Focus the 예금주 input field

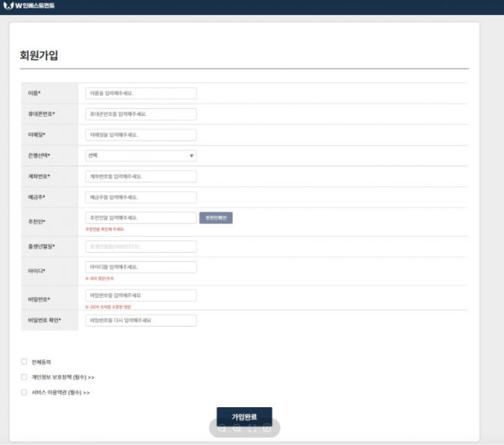tap(141, 197)
